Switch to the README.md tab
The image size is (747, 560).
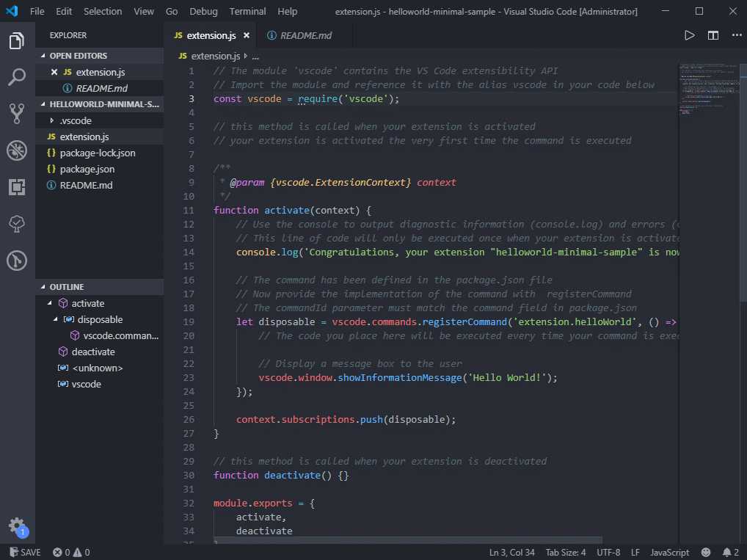[x=299, y=35]
